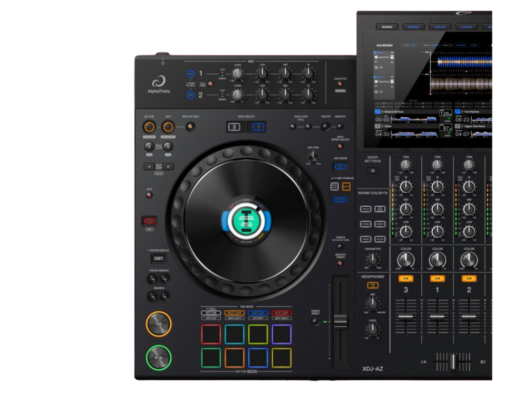Image resolution: width=532 pixels, height=399 pixels.
Task: Toggle the Master Tempo button
Action: (x=340, y=263)
